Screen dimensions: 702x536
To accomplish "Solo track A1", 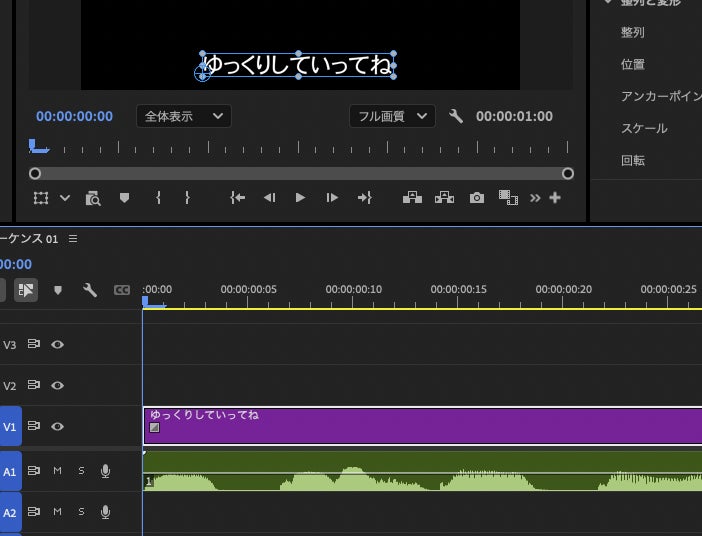I will point(81,471).
